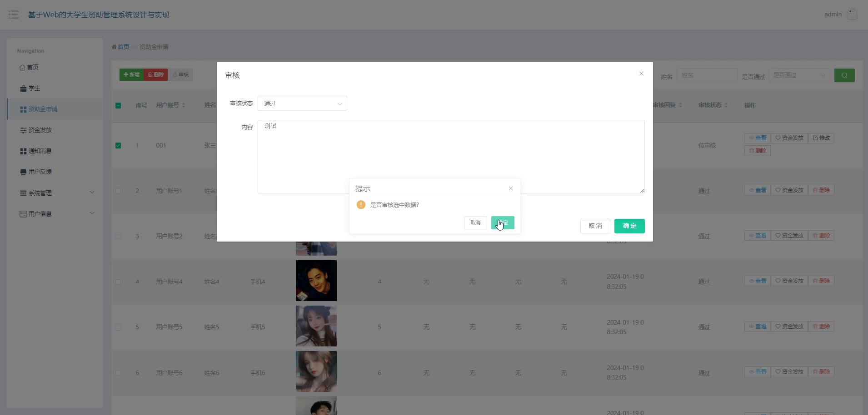868x415 pixels.
Task: Click the 内容 textarea containing 测试
Action: pos(451,157)
